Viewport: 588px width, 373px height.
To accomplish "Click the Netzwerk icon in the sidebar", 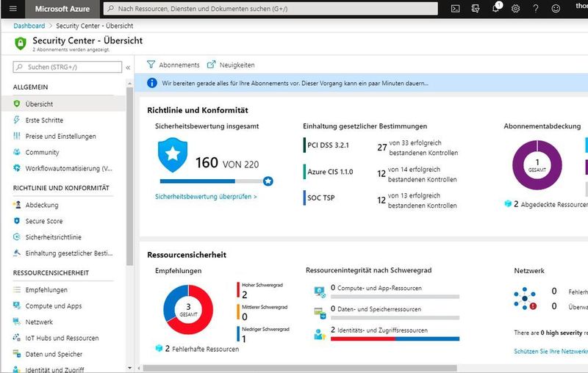I will (x=16, y=322).
